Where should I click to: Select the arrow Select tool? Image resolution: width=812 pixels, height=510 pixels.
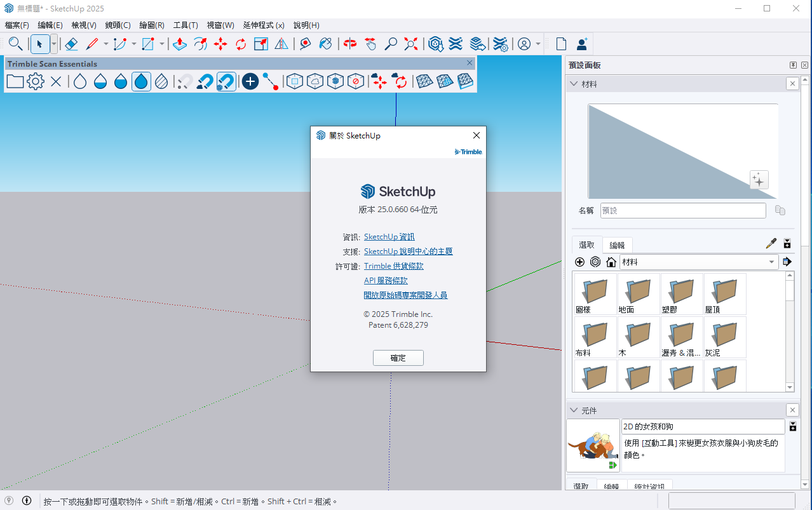coord(39,44)
